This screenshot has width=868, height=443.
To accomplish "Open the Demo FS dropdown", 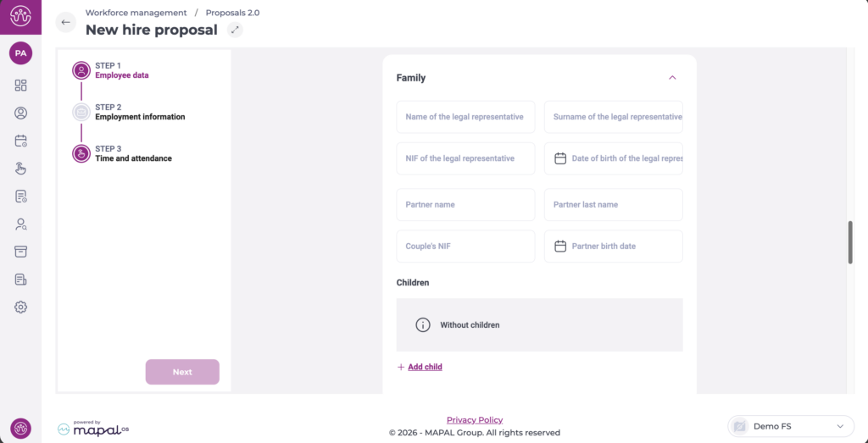I will click(x=789, y=426).
